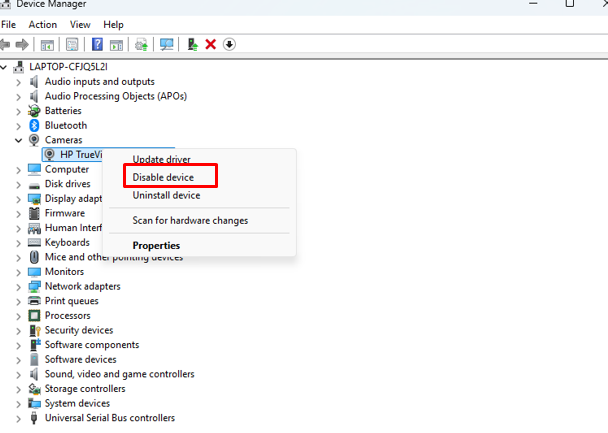Click the red X Uninstall device icon

pos(210,44)
